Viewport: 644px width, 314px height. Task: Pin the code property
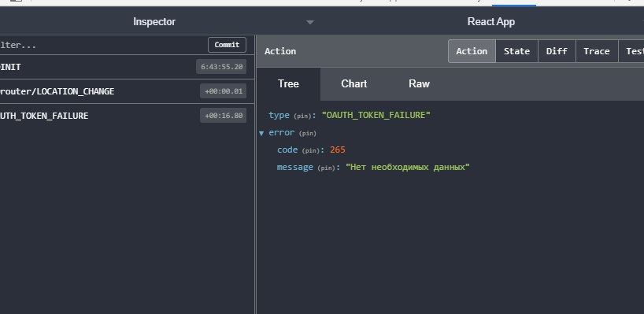pyautogui.click(x=310, y=150)
